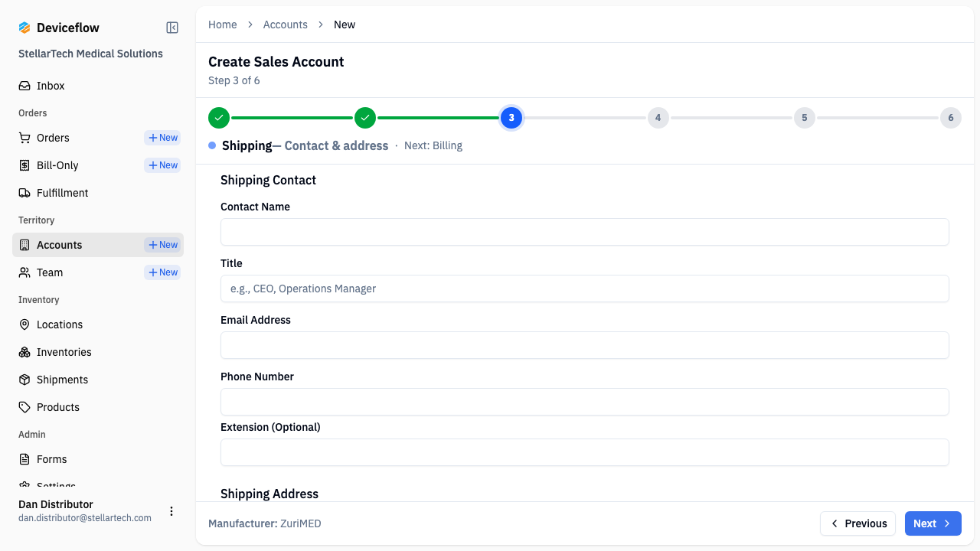Screen dimensions: 980x551
Task: Open Dan Distributor's three-dot menu
Action: coord(171,511)
